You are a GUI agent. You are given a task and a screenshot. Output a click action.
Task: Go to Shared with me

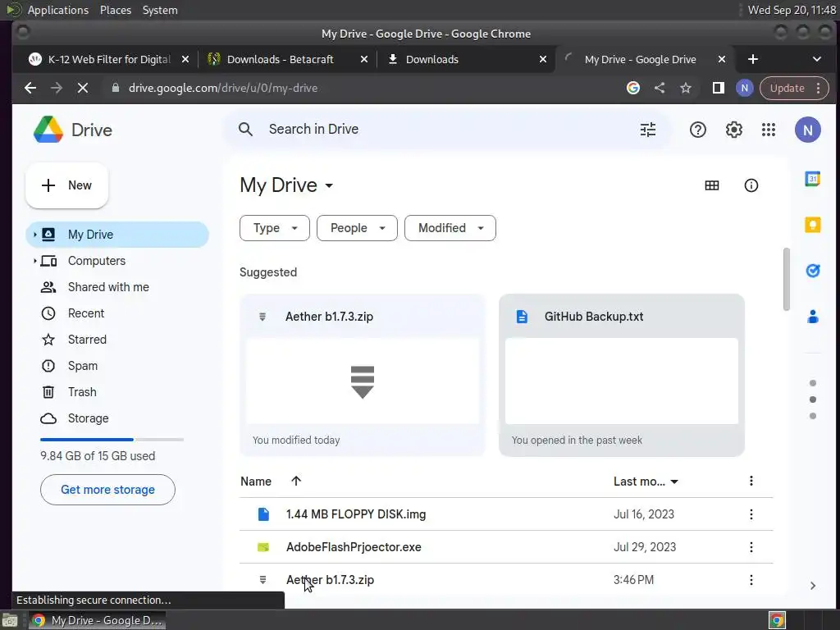coord(117,287)
